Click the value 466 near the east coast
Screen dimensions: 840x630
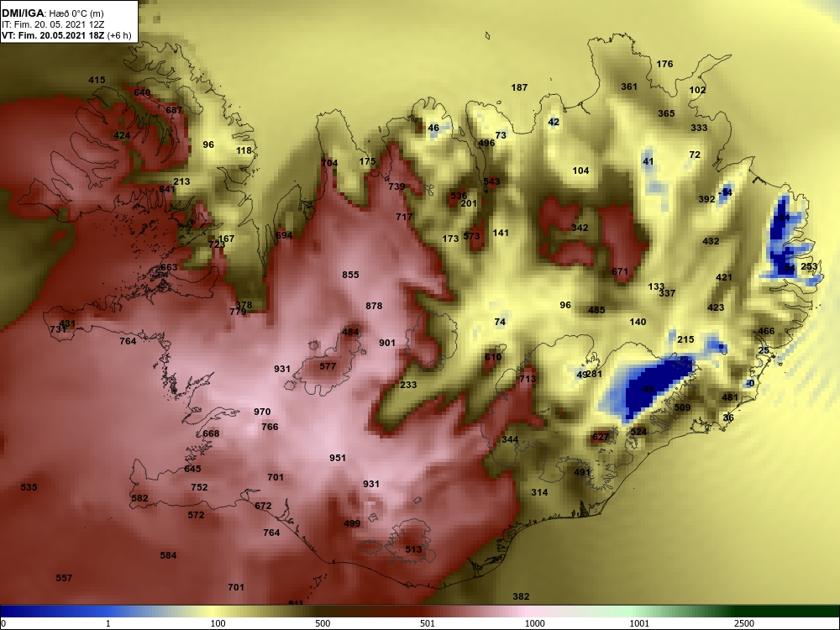click(x=766, y=331)
